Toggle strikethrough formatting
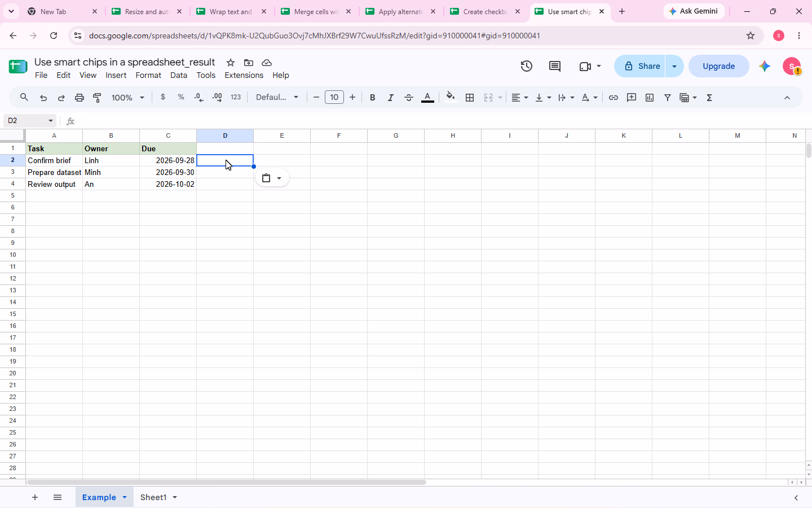The image size is (812, 508). coord(409,98)
